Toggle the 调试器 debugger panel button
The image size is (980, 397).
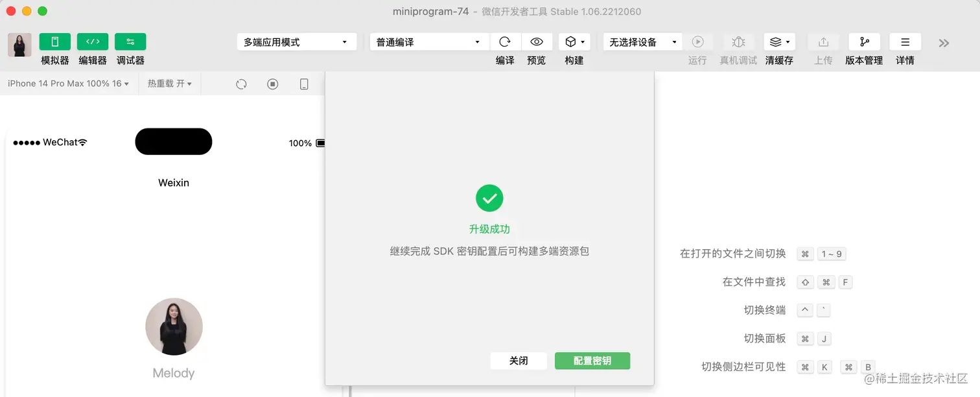[x=130, y=42]
